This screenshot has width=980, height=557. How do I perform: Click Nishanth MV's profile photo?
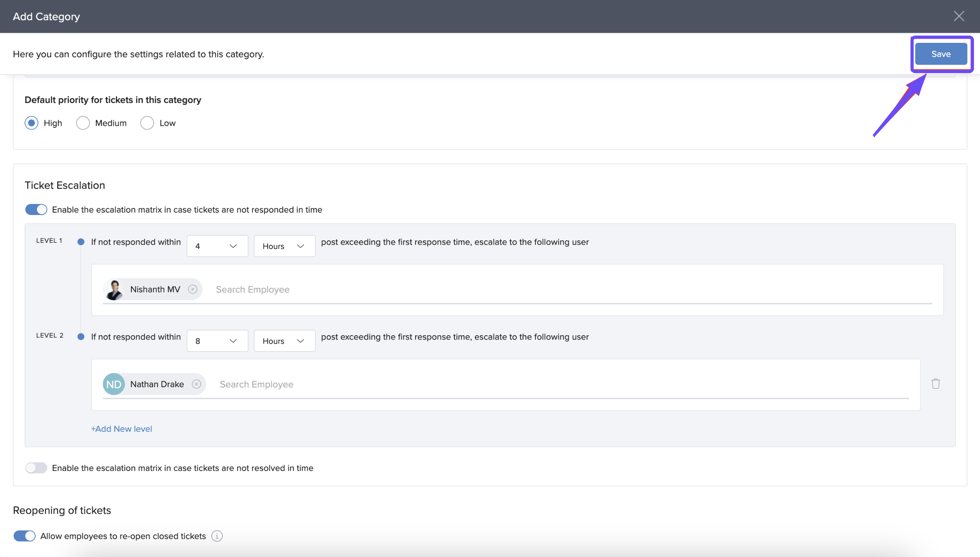click(x=114, y=289)
